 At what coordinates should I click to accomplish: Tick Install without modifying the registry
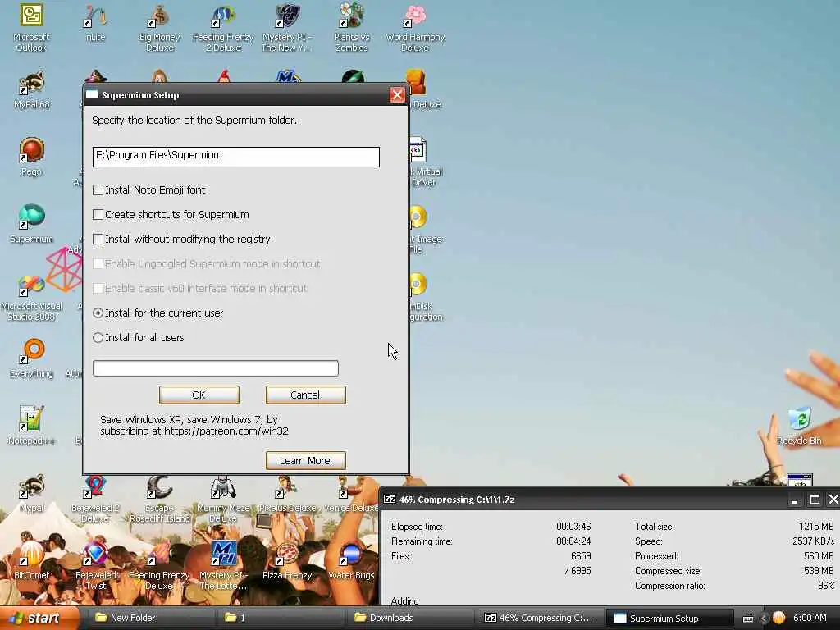coord(98,240)
